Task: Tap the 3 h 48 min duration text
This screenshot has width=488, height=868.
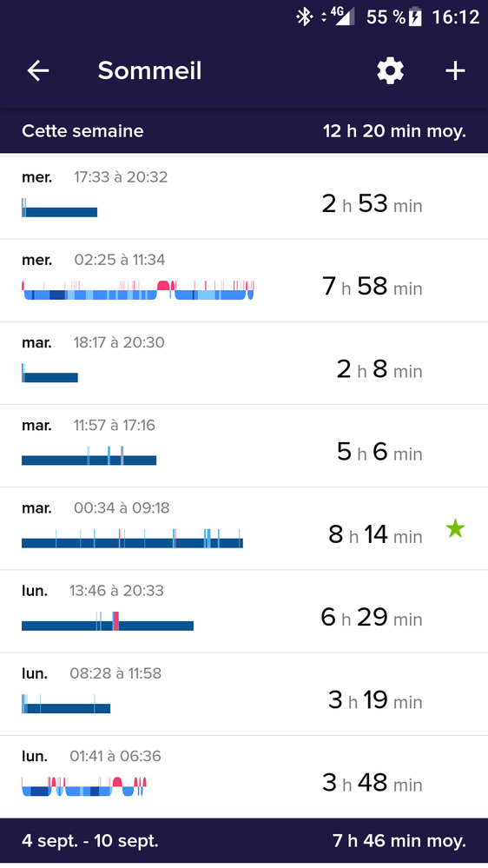Action: [373, 783]
